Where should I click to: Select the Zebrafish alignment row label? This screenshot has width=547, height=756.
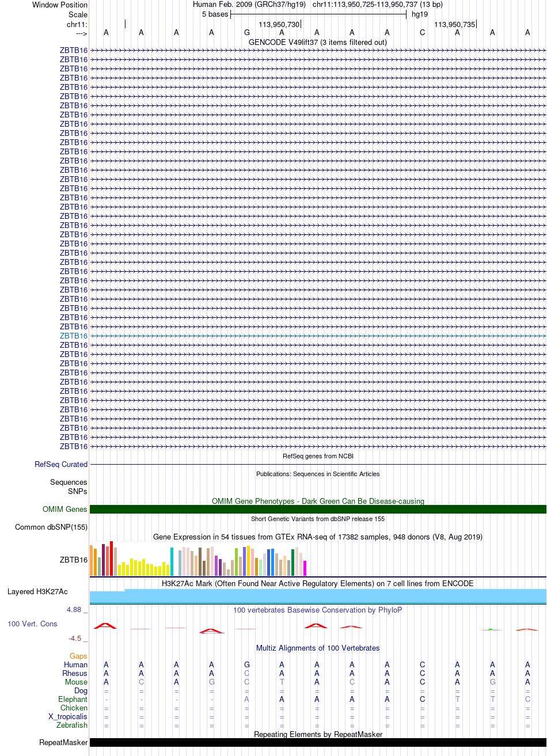tap(72, 725)
